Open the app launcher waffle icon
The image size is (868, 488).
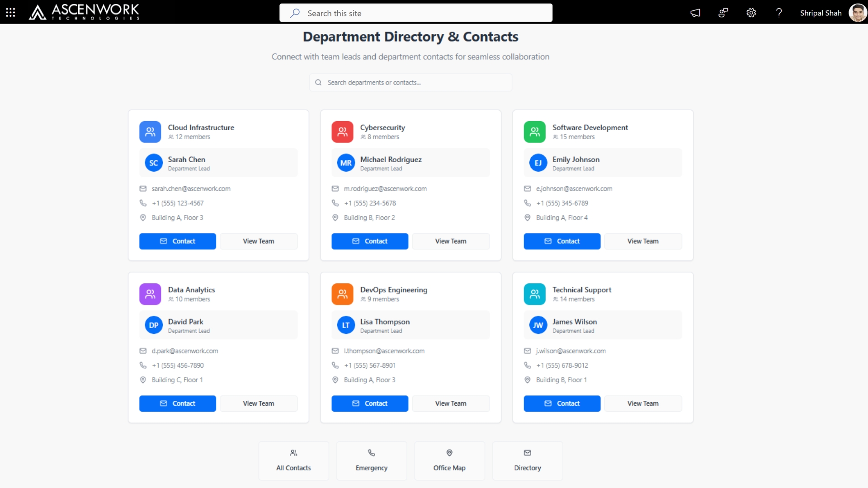(x=10, y=13)
